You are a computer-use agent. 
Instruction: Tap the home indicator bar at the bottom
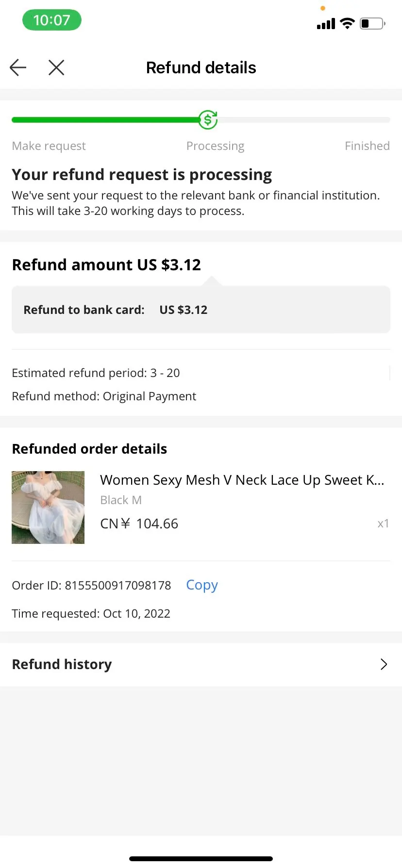[201, 859]
